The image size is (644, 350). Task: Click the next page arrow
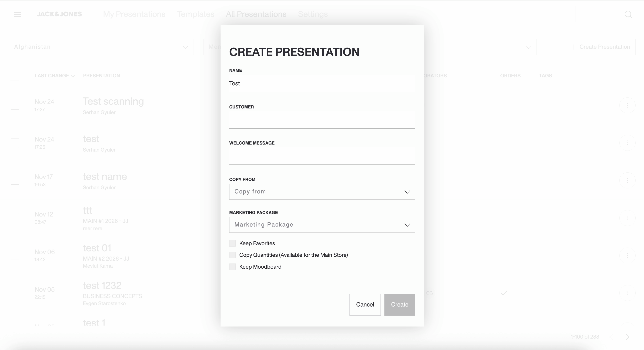(627, 337)
